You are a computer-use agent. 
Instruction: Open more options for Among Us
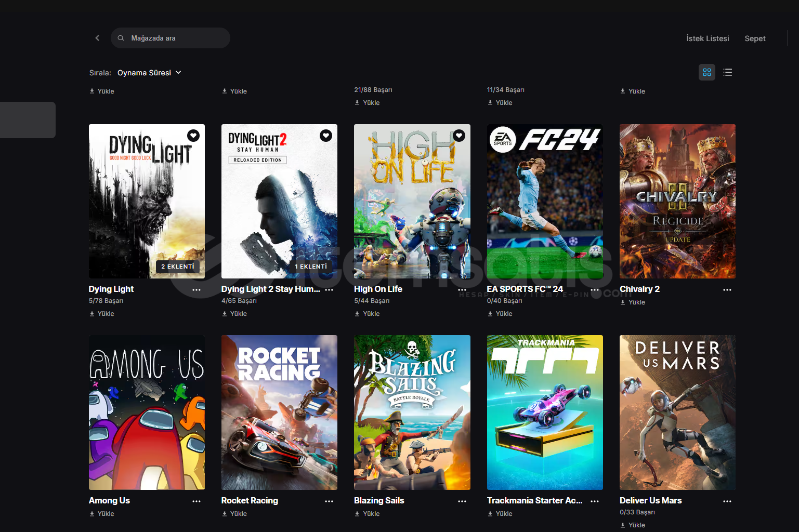point(197,501)
